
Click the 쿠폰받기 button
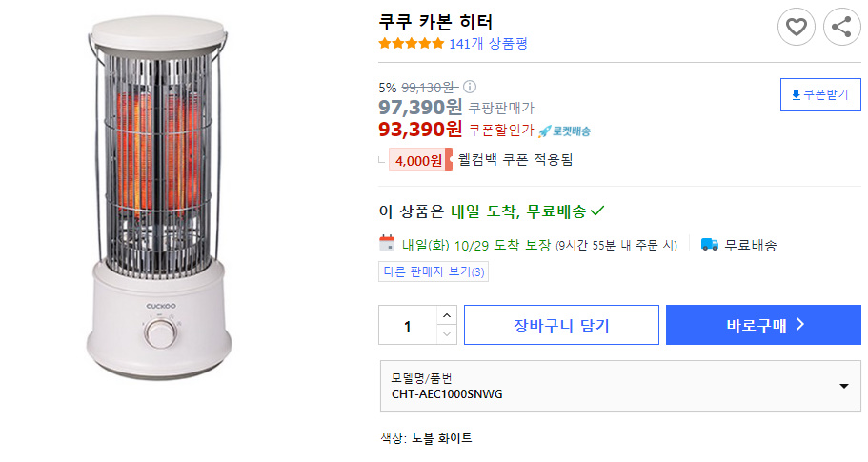[x=820, y=94]
